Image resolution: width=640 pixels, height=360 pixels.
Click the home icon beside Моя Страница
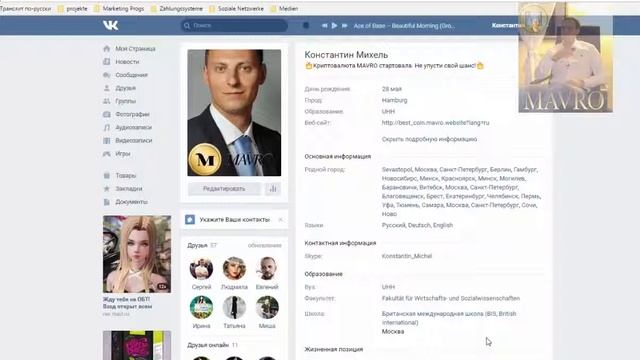[107, 49]
